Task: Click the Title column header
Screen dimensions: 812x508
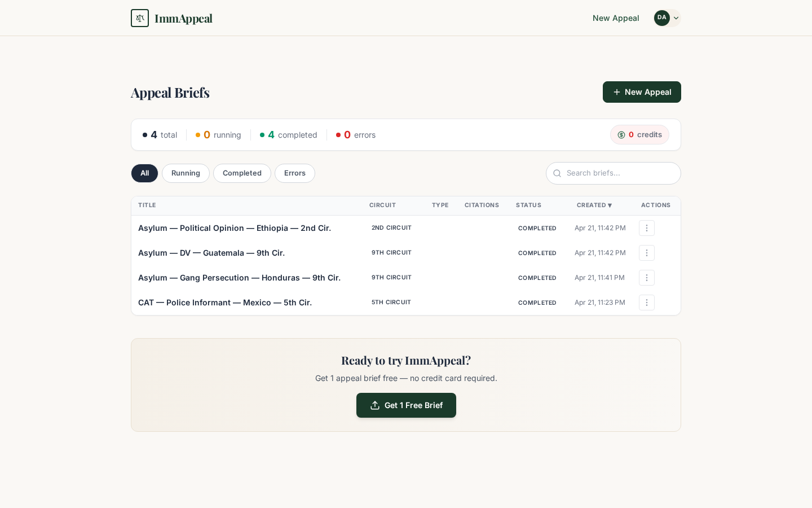Action: click(x=147, y=205)
